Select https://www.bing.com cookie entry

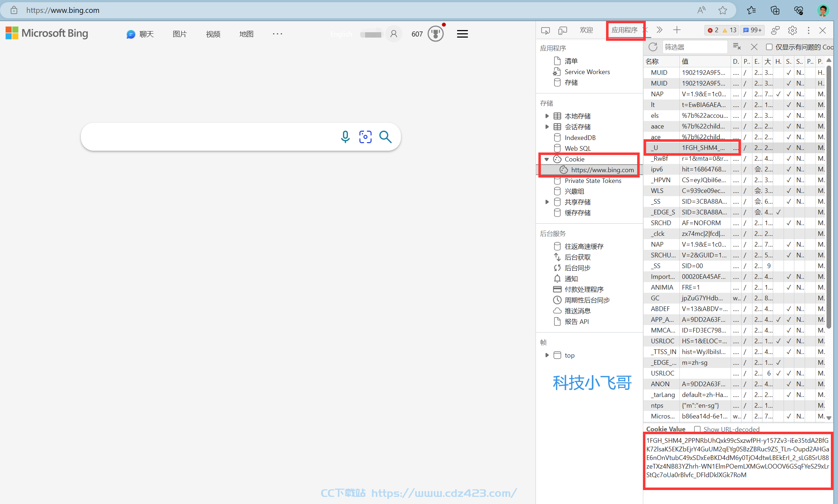(602, 170)
